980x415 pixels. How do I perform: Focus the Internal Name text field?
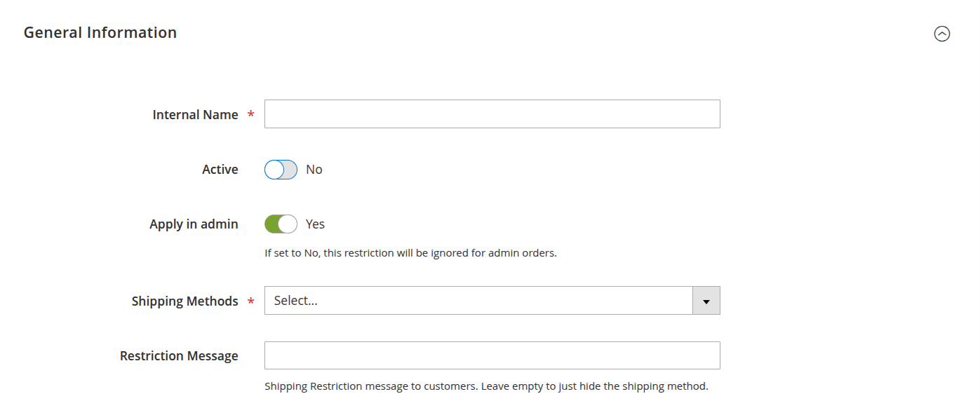click(x=492, y=114)
